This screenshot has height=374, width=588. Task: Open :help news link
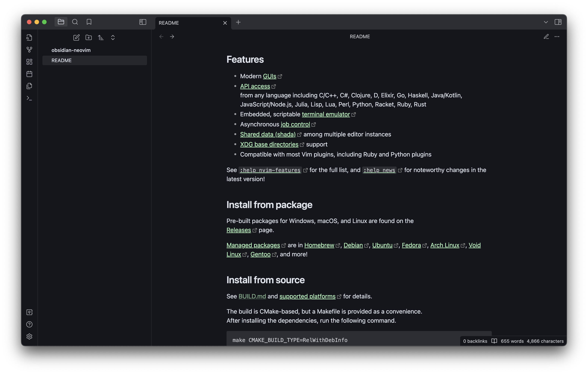379,170
